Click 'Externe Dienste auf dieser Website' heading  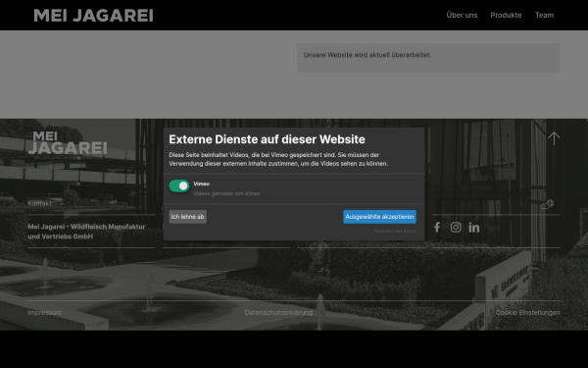pyautogui.click(x=267, y=139)
